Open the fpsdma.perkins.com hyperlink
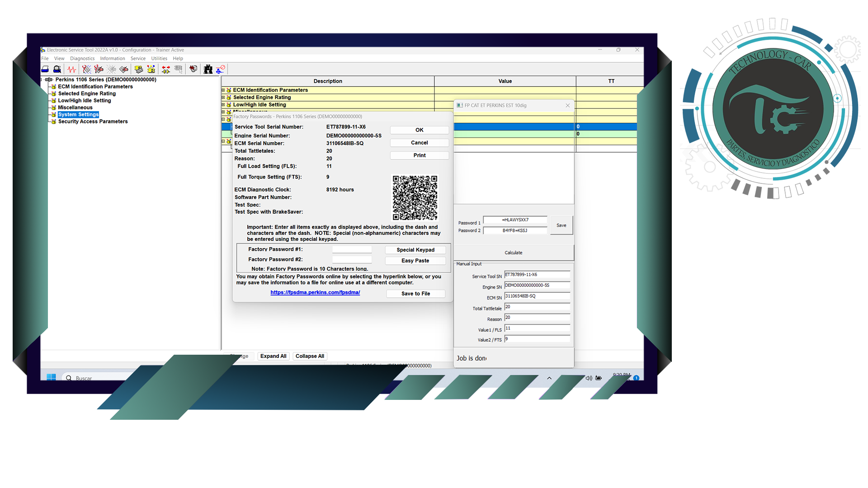 315,292
